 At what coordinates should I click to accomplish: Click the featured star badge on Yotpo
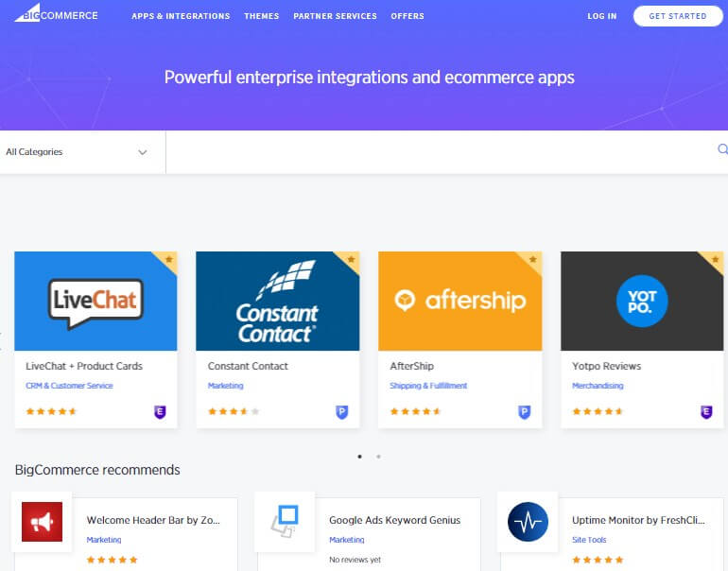(x=716, y=259)
